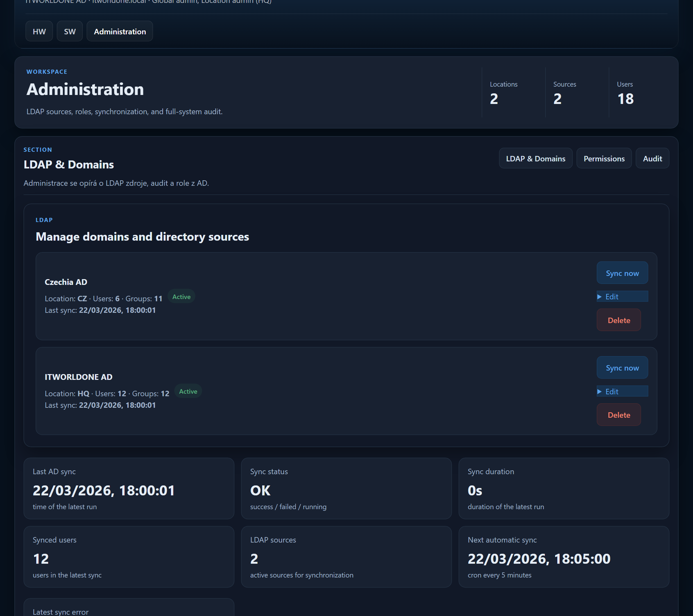This screenshot has height=616, width=693.
Task: Switch to the SW workspace tab
Action: pos(70,31)
